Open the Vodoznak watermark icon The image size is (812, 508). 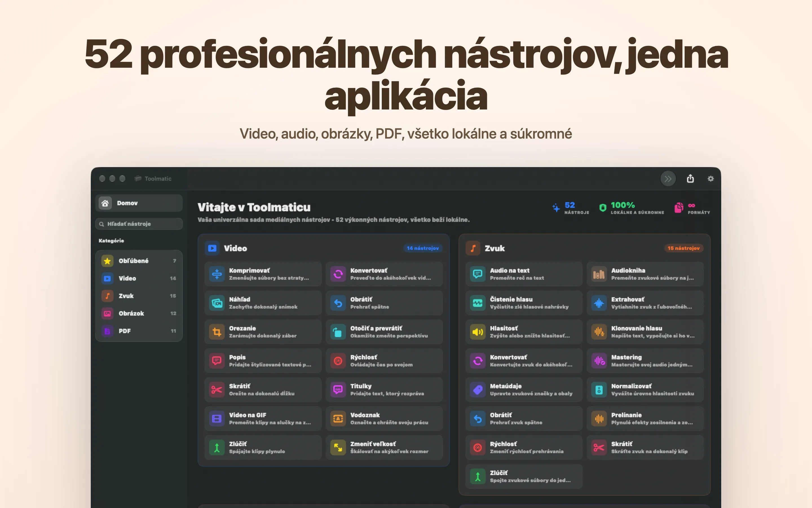338,419
